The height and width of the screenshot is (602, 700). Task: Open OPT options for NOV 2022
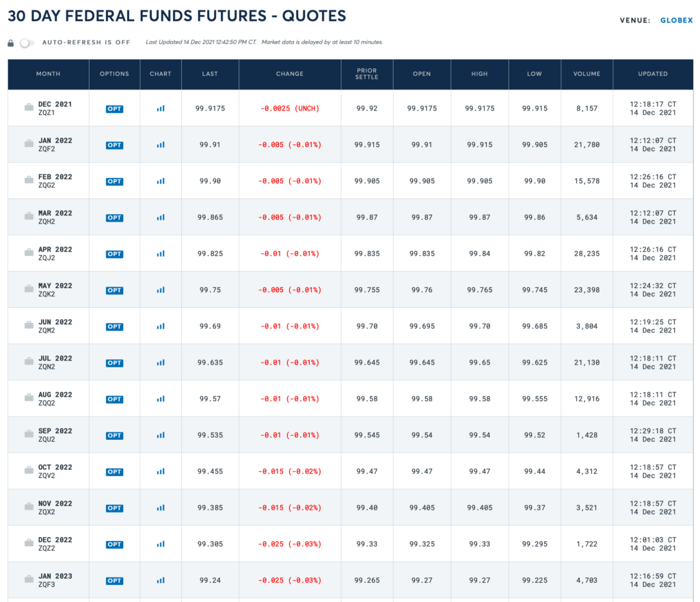114,508
